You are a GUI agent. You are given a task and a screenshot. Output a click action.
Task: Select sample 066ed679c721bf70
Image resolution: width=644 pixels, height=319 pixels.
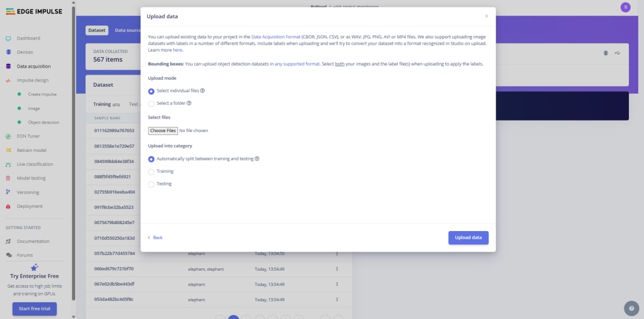pyautogui.click(x=114, y=269)
